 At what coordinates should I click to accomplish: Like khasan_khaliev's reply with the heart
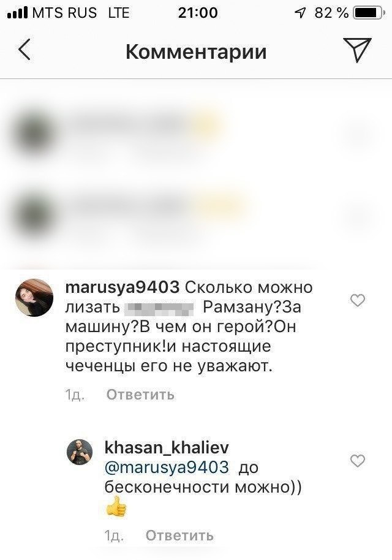click(x=357, y=461)
